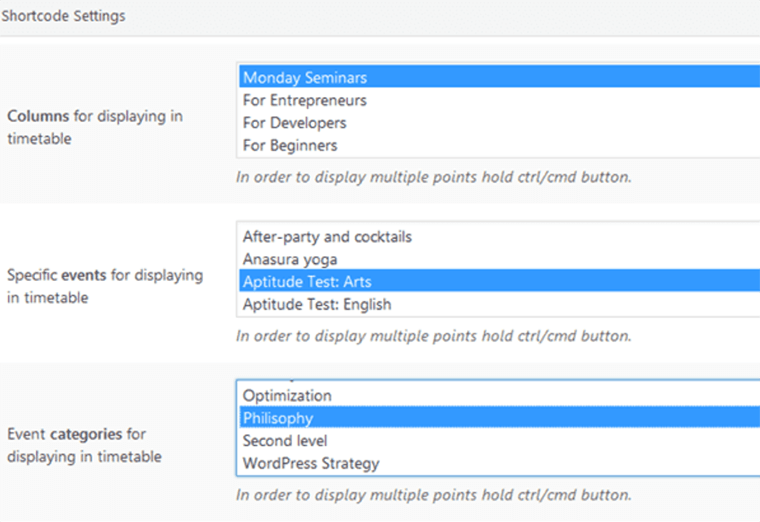Click the Aptitude Test: Arts event

[x=307, y=282]
